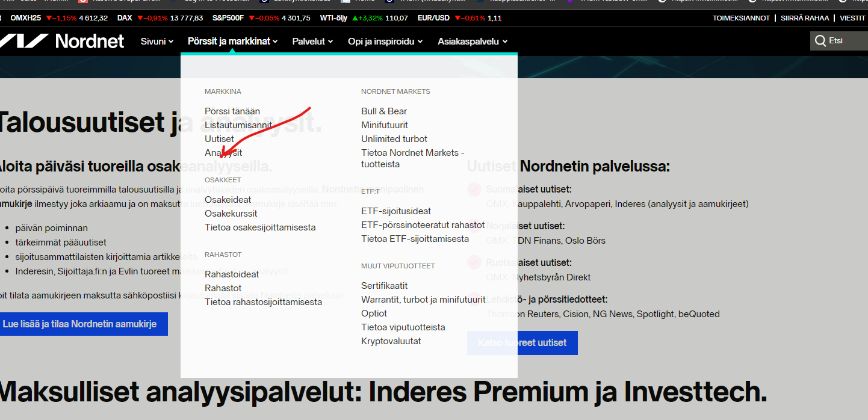
Task: Click the search magnifier icon
Action: tap(820, 41)
